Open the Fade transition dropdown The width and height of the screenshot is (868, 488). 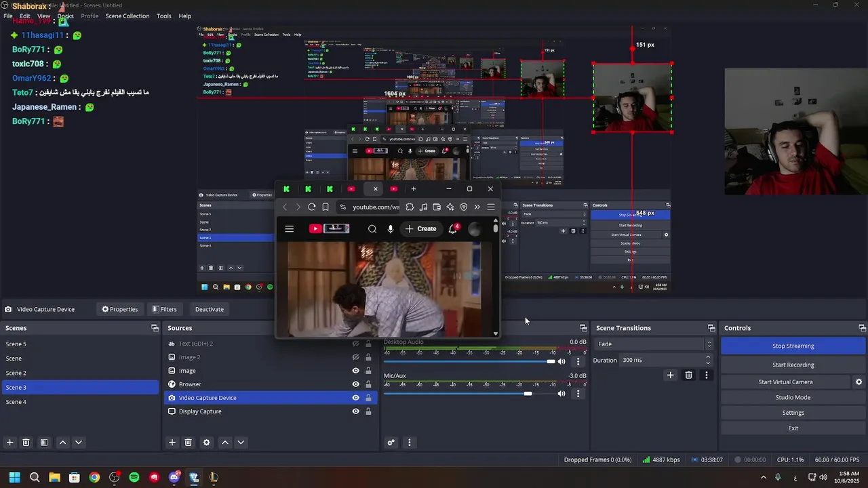pos(654,344)
